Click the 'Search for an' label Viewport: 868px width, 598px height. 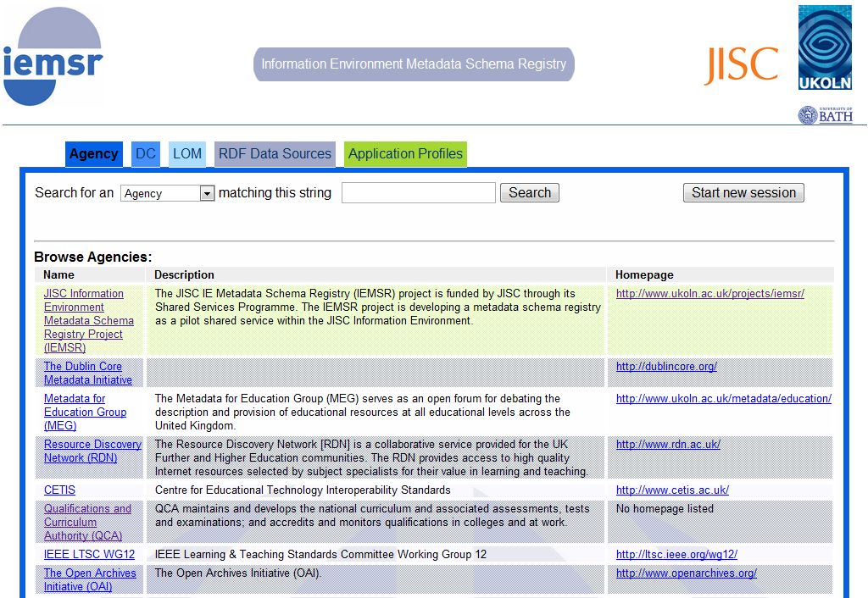pyautogui.click(x=75, y=192)
